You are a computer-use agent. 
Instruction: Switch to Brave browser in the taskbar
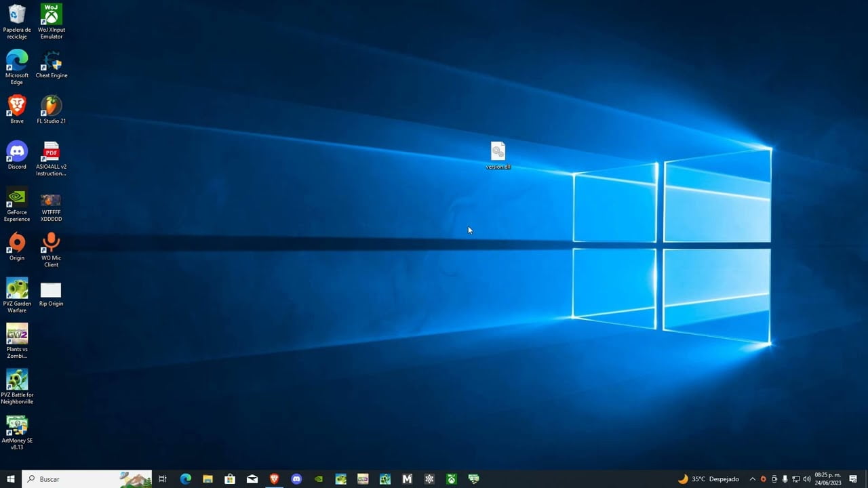coord(274,479)
